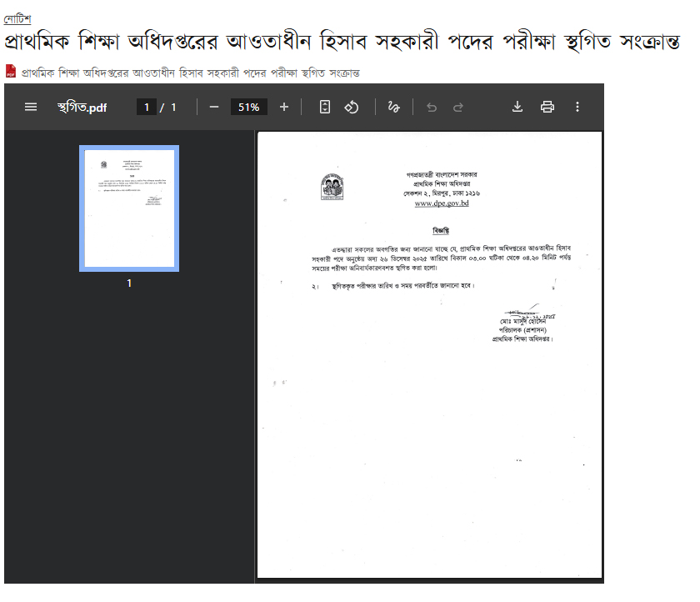Click the undo arrow icon
This screenshot has height=602, width=700.
coord(431,107)
